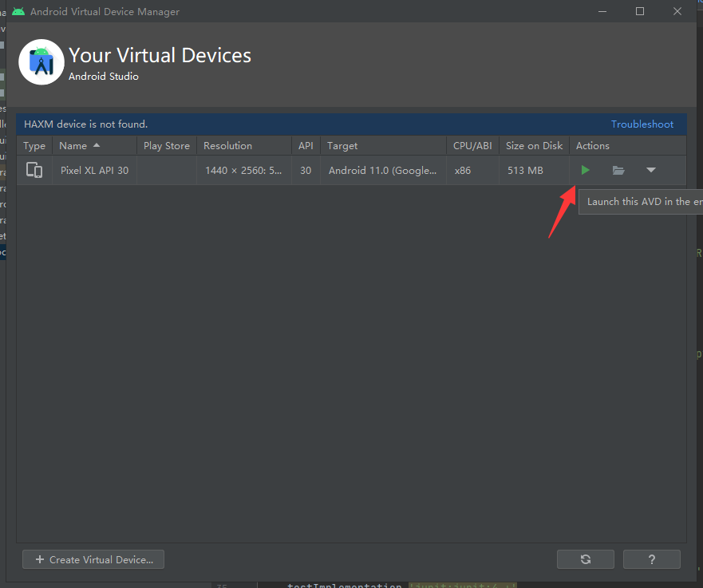Minimize the AVD Manager window
The height and width of the screenshot is (588, 703).
602,12
